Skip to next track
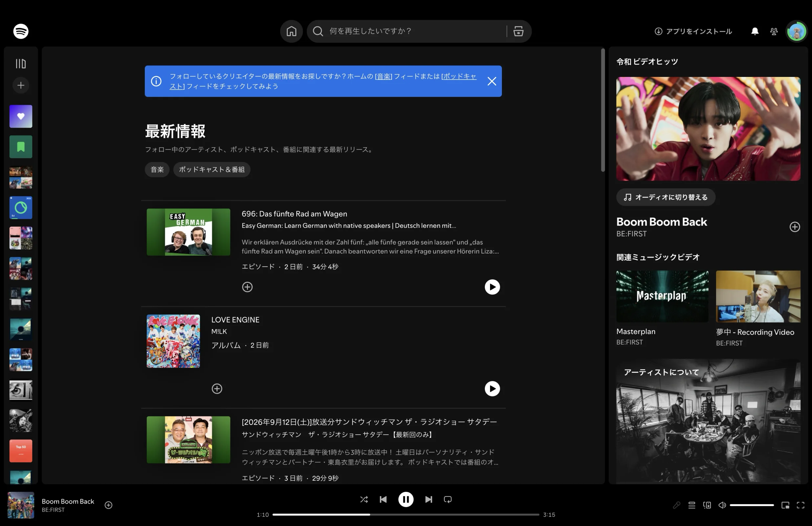This screenshot has width=812, height=526. click(429, 499)
